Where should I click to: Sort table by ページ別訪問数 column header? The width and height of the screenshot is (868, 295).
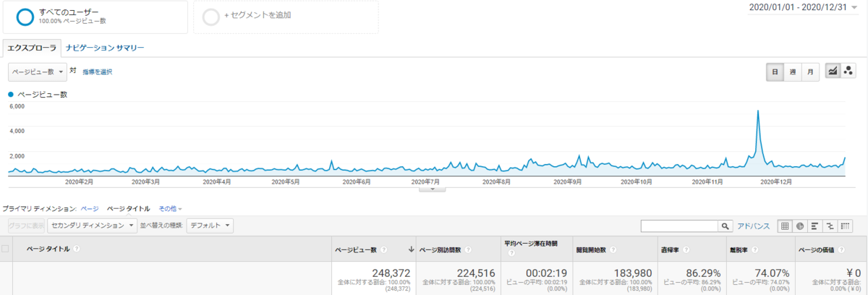tap(441, 249)
